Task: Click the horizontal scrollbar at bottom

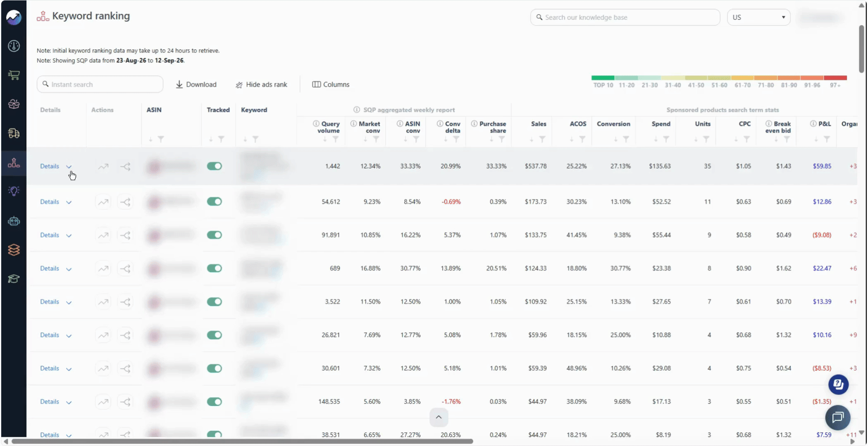Action: coord(242,441)
